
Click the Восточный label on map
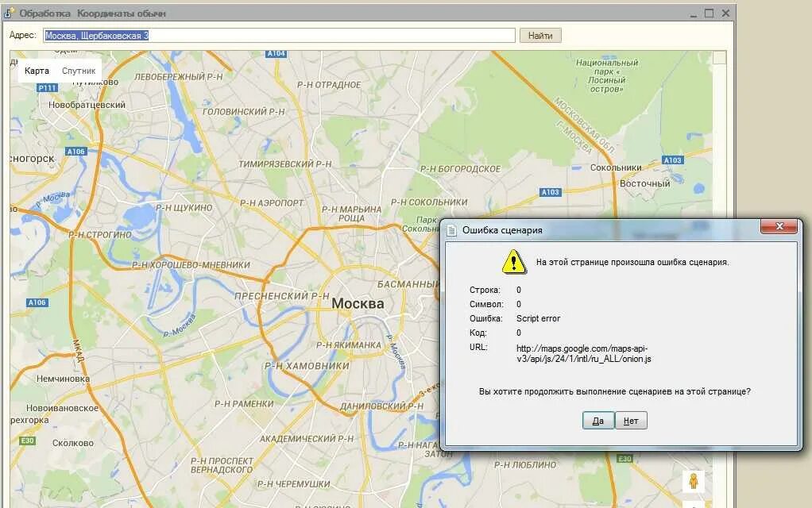pos(644,183)
